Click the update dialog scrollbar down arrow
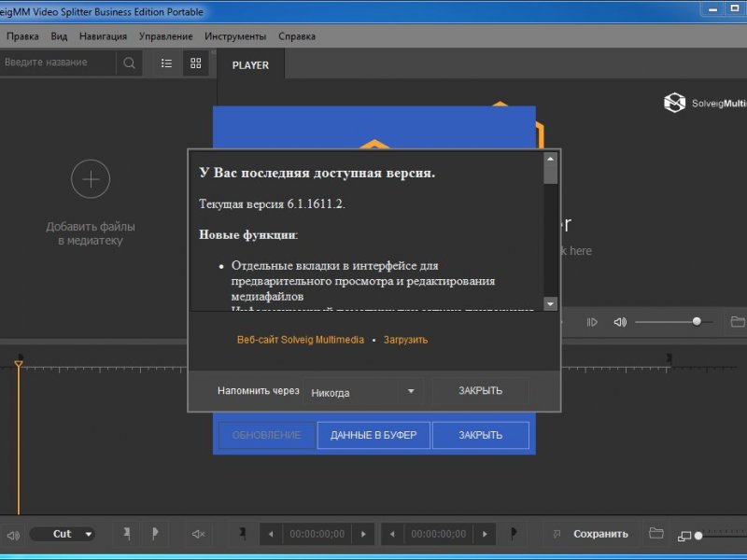Screen dimensions: 747x560 550,304
